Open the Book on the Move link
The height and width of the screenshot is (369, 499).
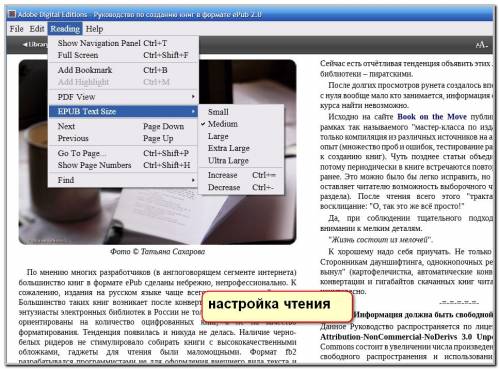[x=432, y=117]
